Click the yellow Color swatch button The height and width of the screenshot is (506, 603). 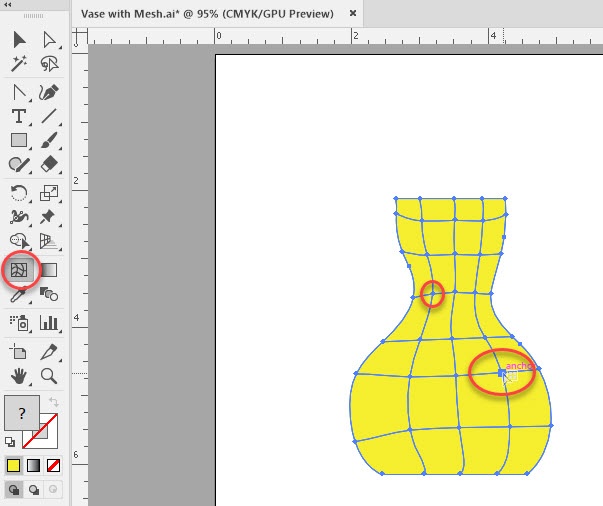click(13, 466)
